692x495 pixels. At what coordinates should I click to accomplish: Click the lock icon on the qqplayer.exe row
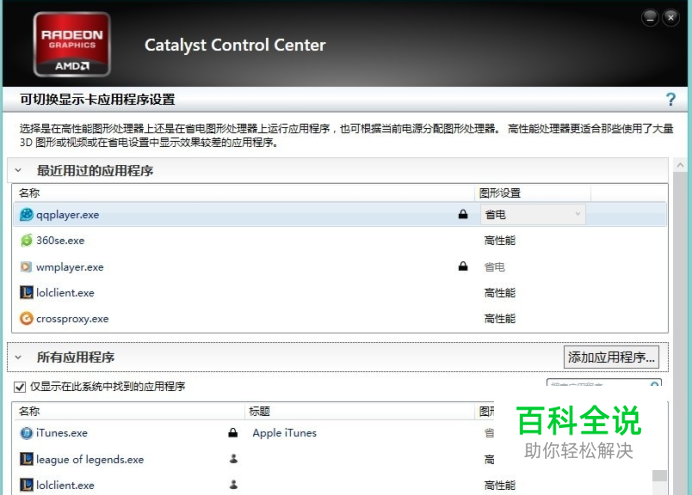tap(463, 214)
